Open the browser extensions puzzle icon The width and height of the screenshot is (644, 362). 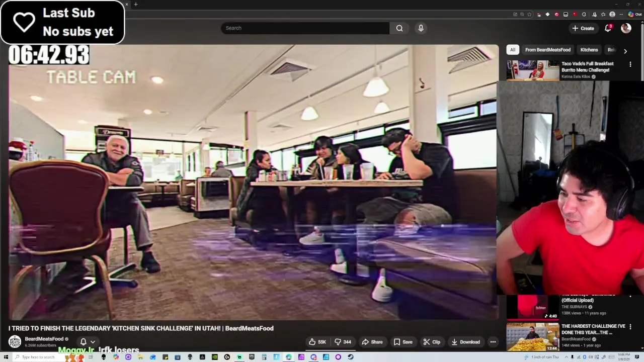(584, 15)
